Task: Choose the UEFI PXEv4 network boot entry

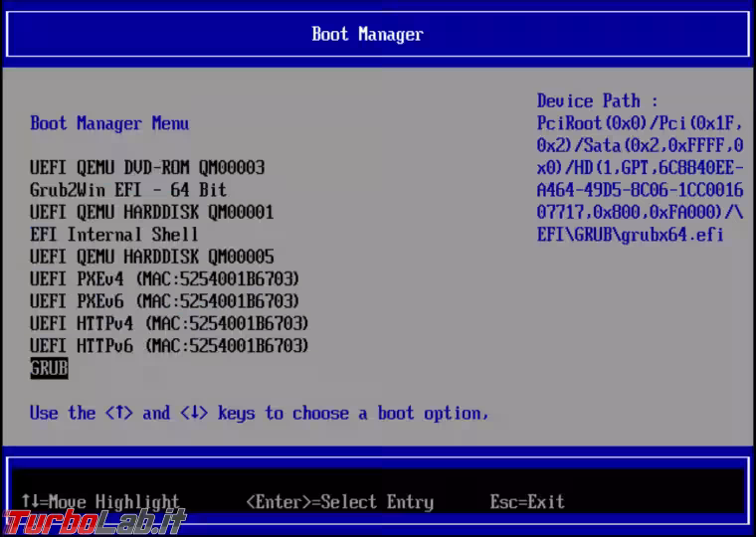Action: pyautogui.click(x=164, y=278)
